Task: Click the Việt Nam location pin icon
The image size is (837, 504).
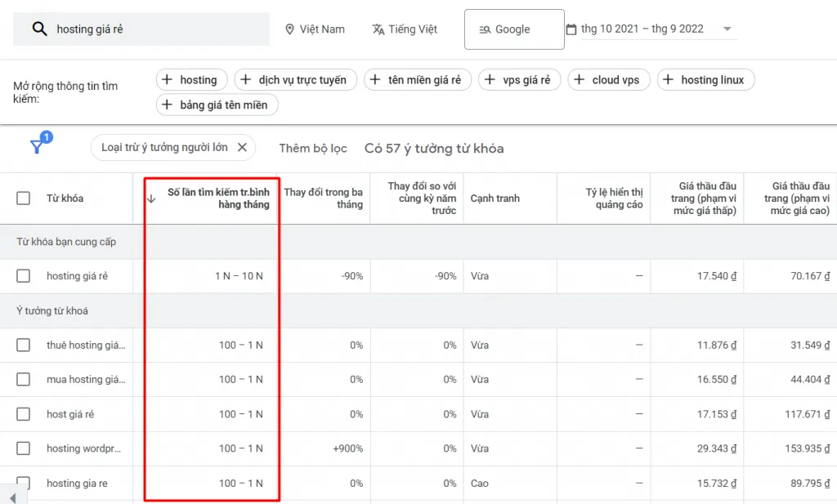Action: click(289, 29)
